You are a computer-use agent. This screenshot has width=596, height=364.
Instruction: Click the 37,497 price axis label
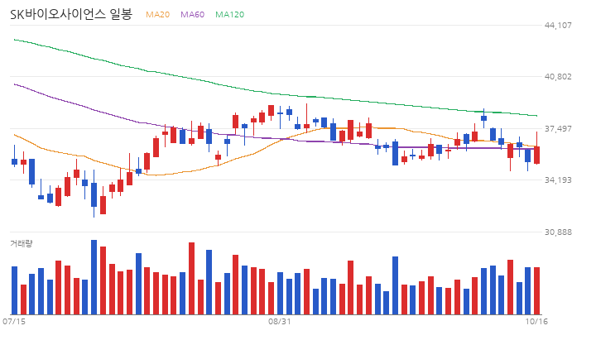point(558,129)
